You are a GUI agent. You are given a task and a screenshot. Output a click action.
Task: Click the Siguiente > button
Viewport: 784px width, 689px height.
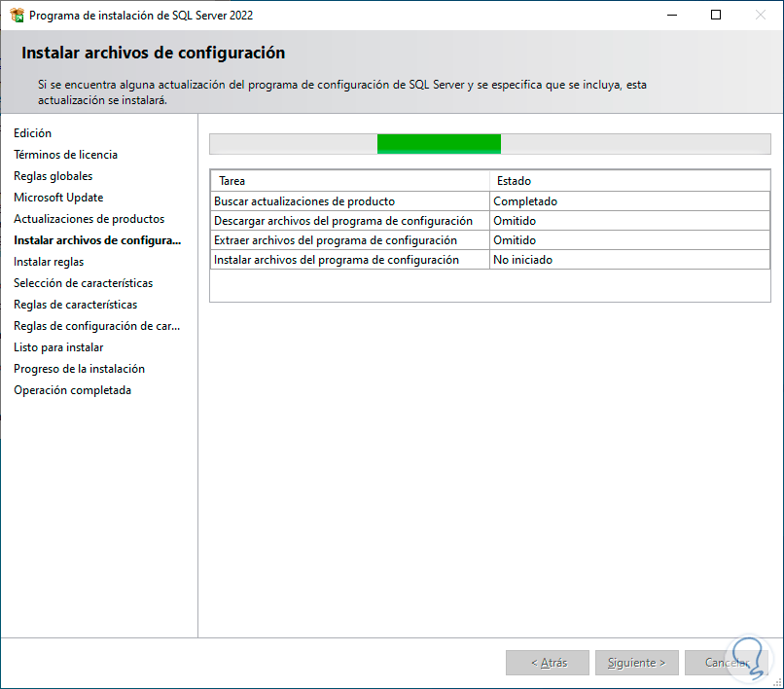(x=636, y=663)
